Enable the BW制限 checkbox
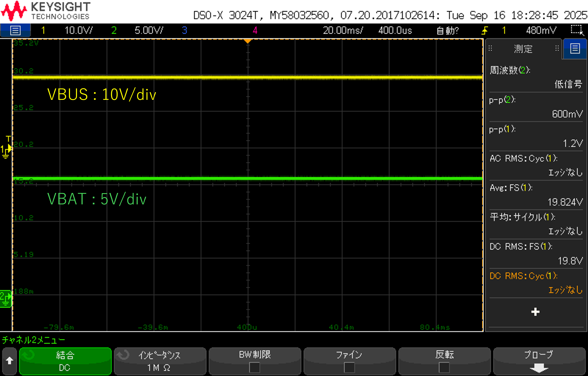This screenshot has width=588, height=376. click(254, 367)
